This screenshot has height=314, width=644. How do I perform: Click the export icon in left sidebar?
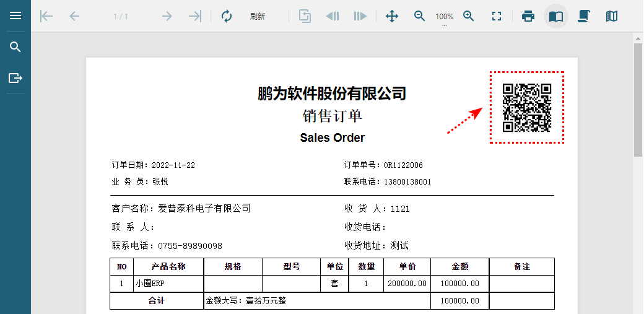tap(15, 78)
